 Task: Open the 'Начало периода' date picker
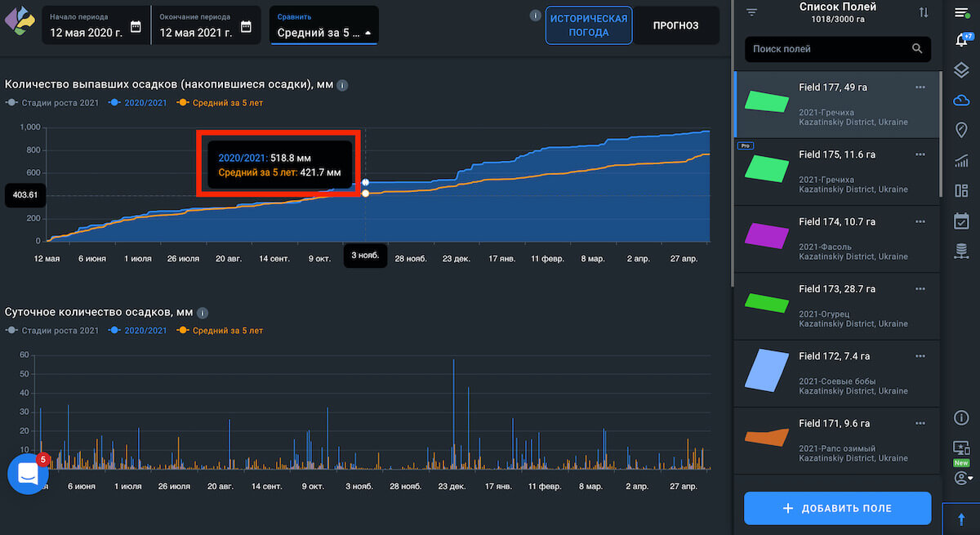click(96, 26)
